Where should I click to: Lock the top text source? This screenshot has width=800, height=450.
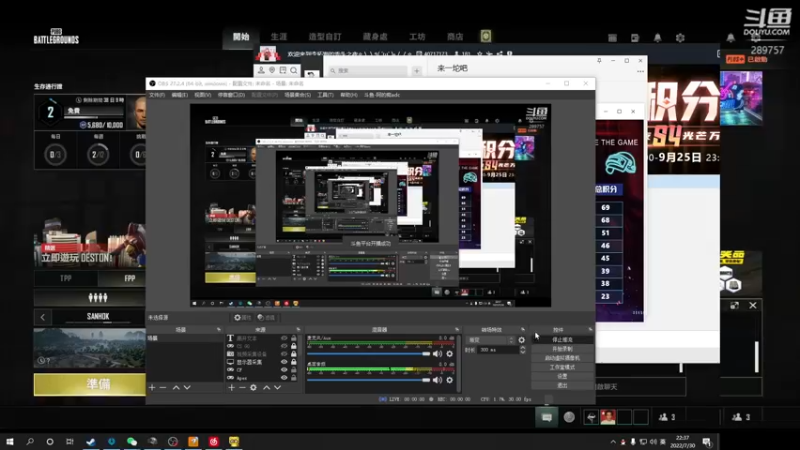click(x=294, y=338)
